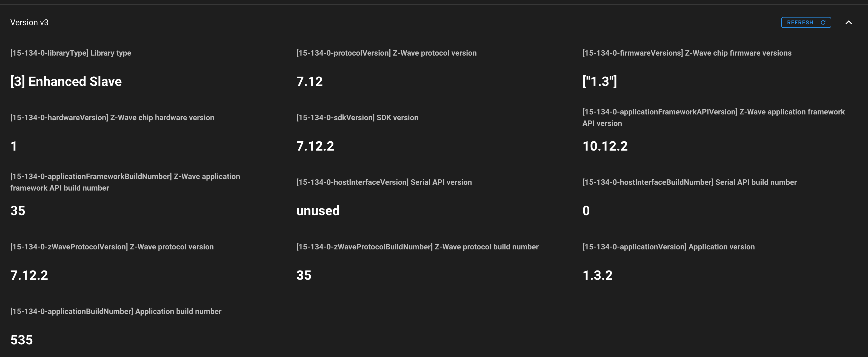
Task: Select the SDK version value 7.12.2
Action: (315, 146)
